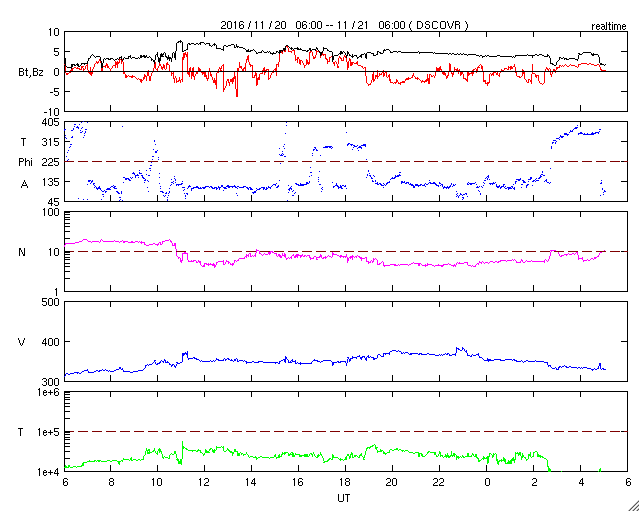The width and height of the screenshot is (640, 512).
Task: Click the '1e+4' temperature tick
Action: 49,472
